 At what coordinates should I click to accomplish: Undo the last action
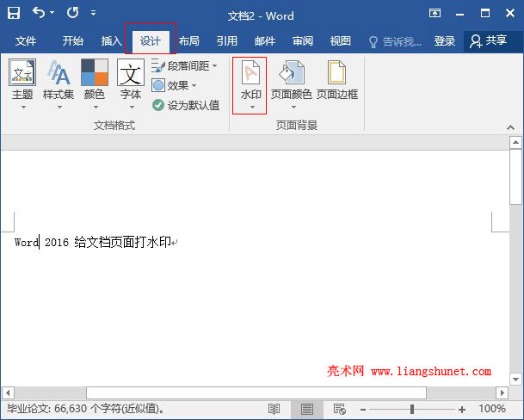(x=39, y=13)
